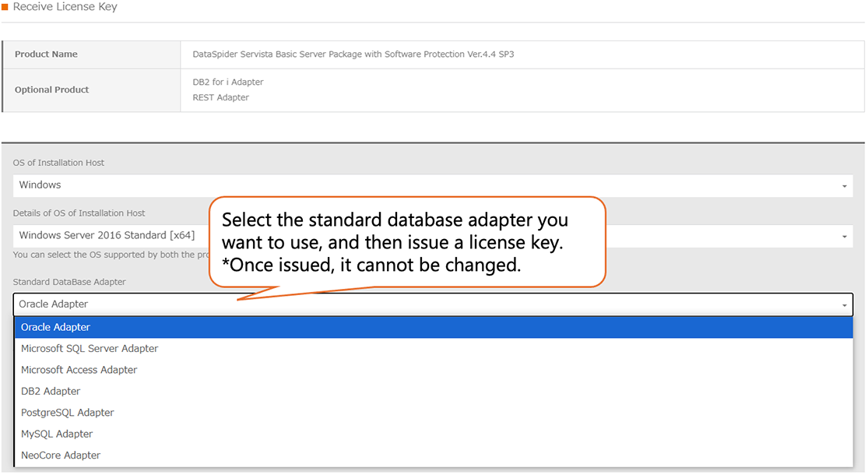Choose Microsoft SQL Server Adapter option
This screenshot has height=475, width=868.
[x=90, y=348]
